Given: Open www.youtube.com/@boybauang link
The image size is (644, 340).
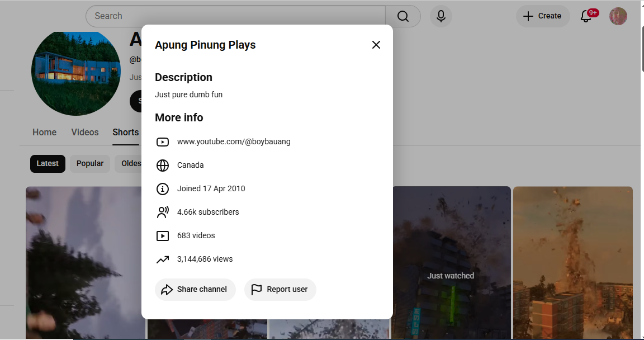Looking at the screenshot, I should point(234,141).
